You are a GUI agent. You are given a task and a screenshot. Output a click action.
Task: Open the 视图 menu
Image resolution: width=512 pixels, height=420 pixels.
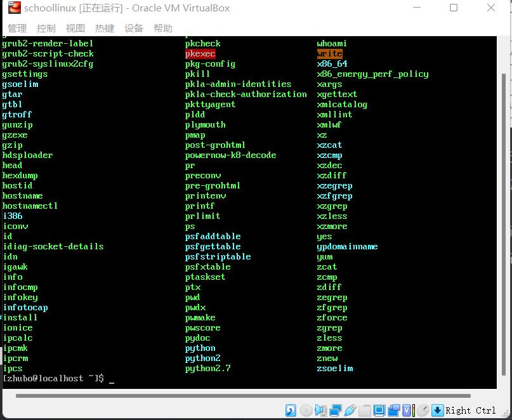[75, 29]
